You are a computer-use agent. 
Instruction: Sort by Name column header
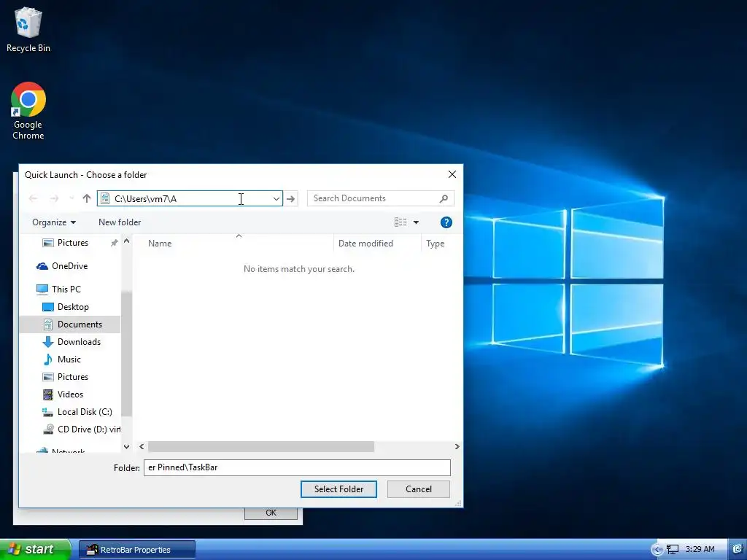160,244
